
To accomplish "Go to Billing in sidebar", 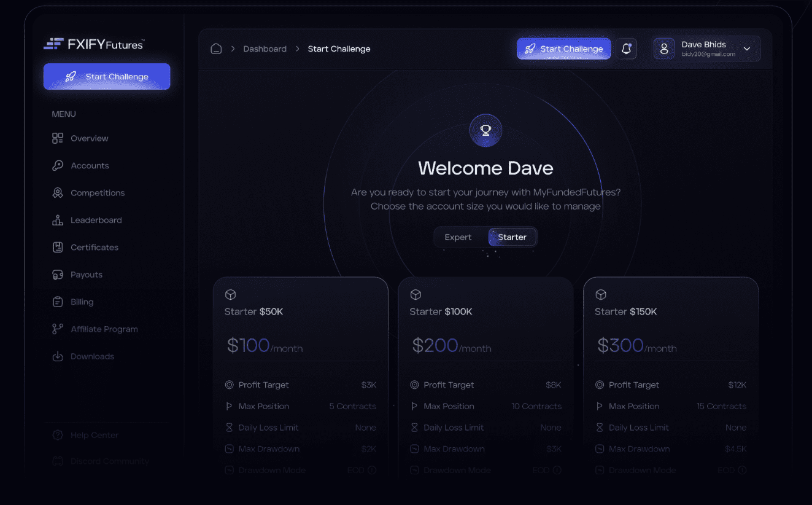I will click(x=82, y=302).
